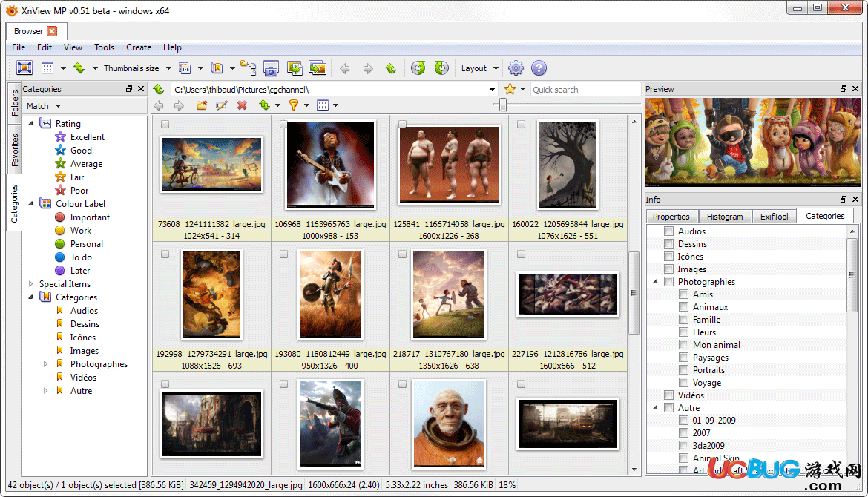
Task: Expand the Photographies node in left tree
Action: 46,363
